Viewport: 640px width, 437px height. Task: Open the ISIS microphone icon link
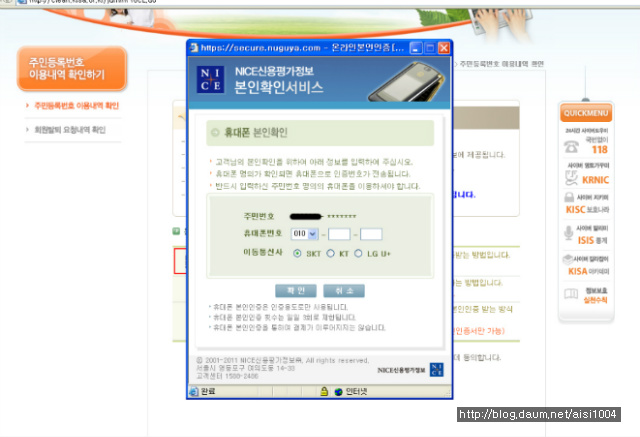(568, 233)
